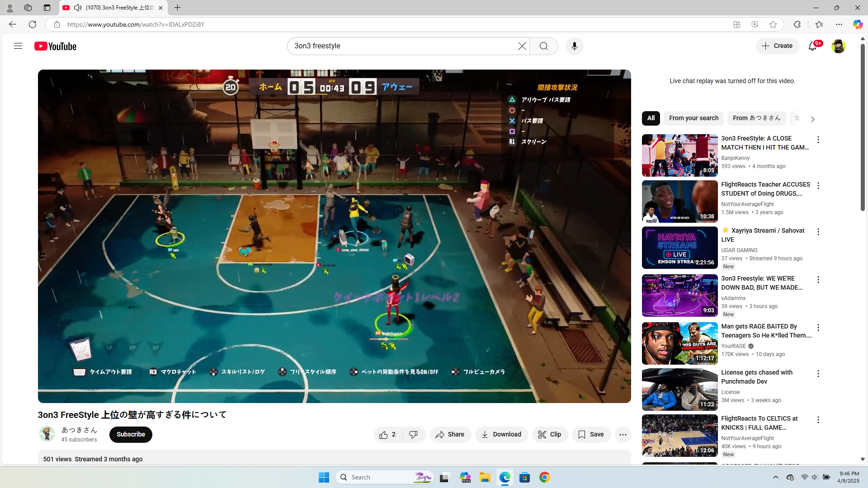Open options for YourRAGE video
The width and height of the screenshot is (868, 488).
(x=818, y=328)
